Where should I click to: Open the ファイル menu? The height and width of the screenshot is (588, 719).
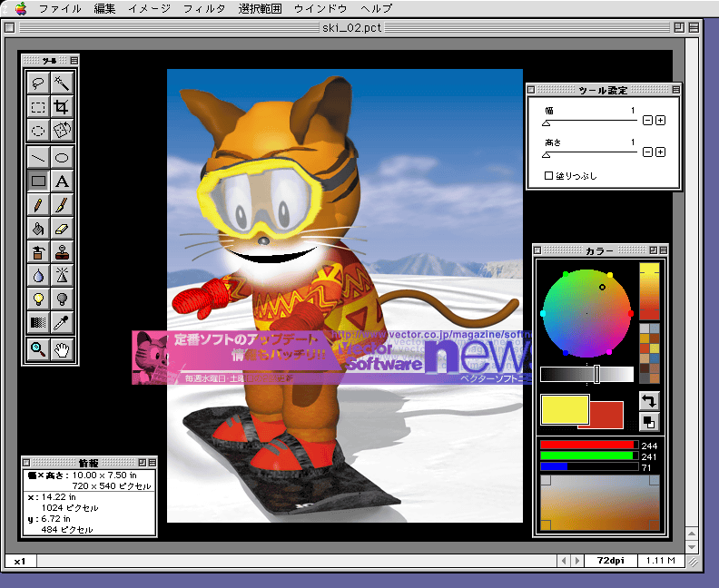(x=60, y=8)
